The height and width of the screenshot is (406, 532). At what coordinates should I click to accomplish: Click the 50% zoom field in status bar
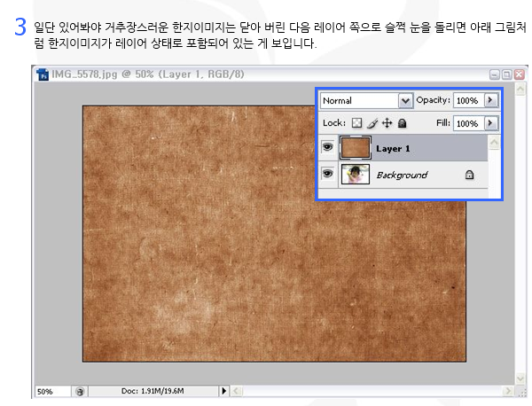[x=52, y=392]
